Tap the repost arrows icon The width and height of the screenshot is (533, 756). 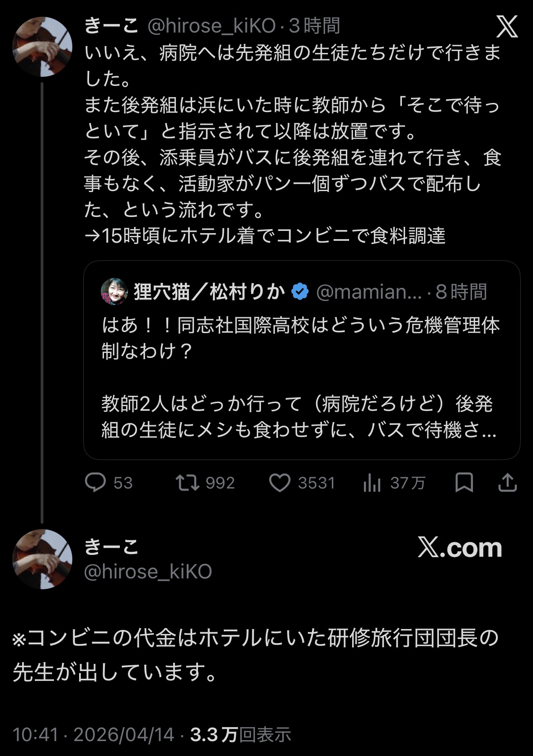(187, 483)
